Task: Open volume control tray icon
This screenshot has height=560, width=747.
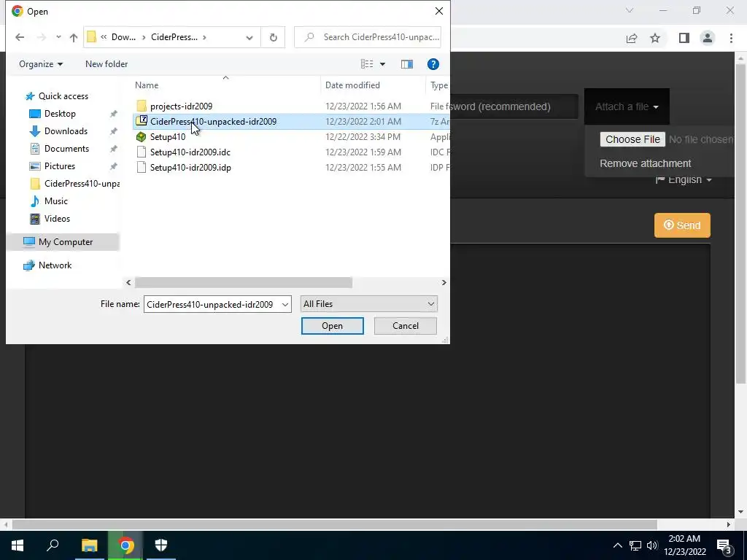Action: coord(652,545)
